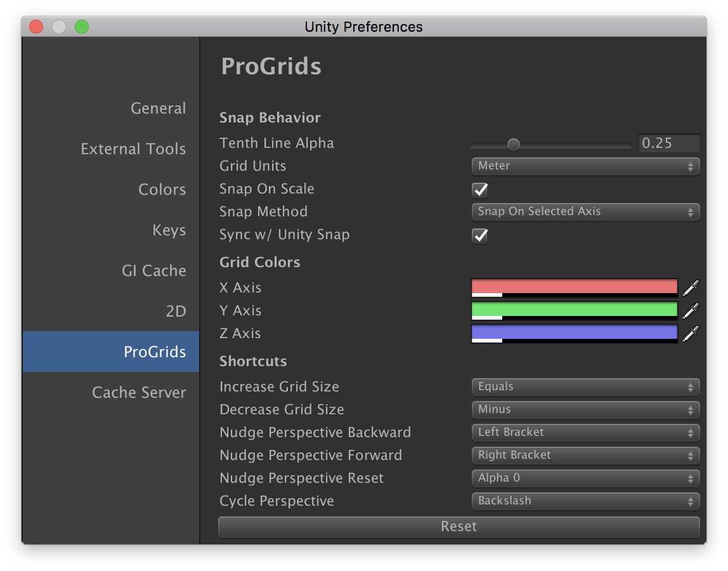Expand the Snap Method dropdown
This screenshot has height=571, width=728.
pyautogui.click(x=585, y=212)
